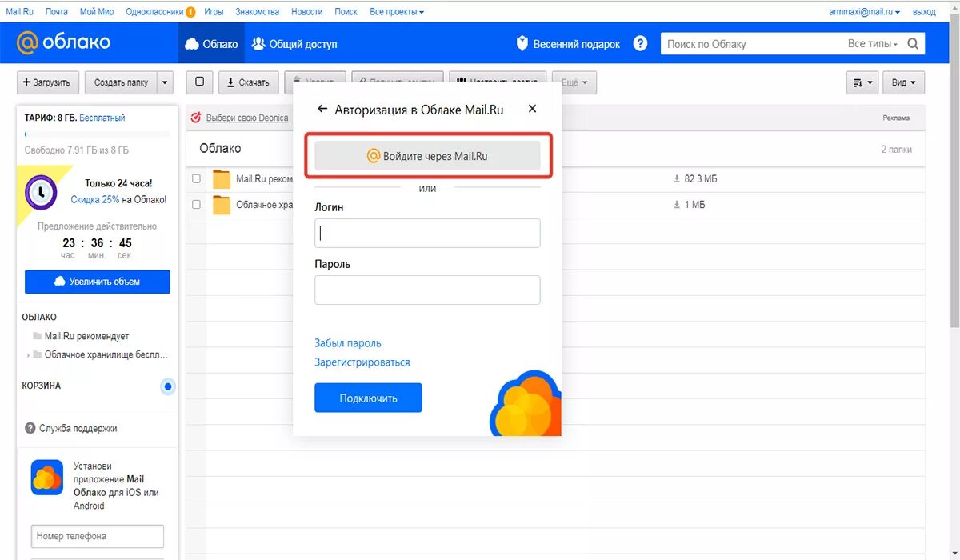Focus the Пароль input field

point(427,290)
